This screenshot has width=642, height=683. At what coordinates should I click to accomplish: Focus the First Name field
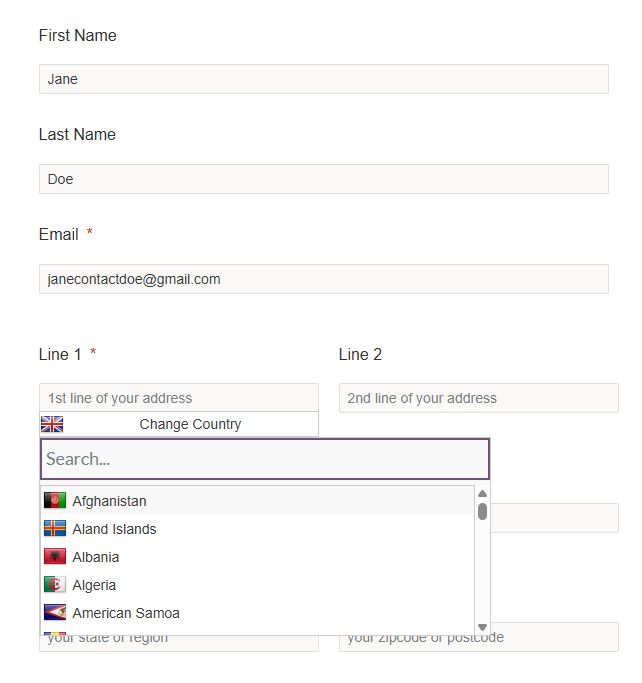coord(323,79)
